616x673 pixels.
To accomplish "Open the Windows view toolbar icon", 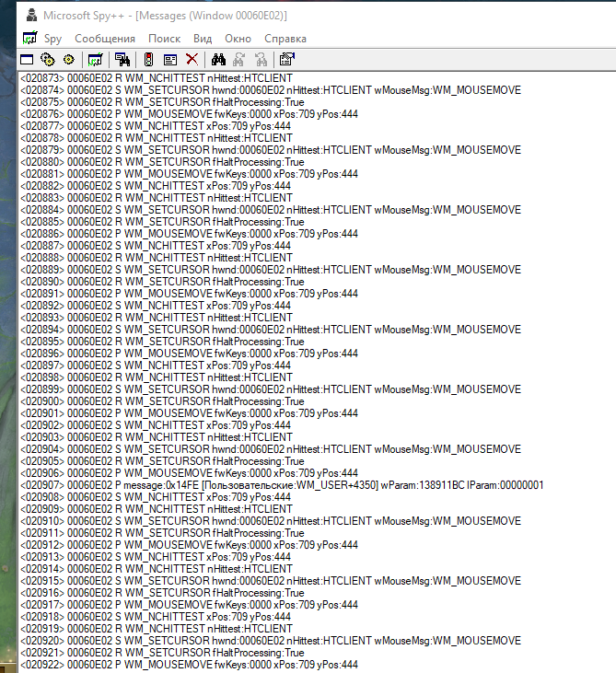I will [x=27, y=60].
